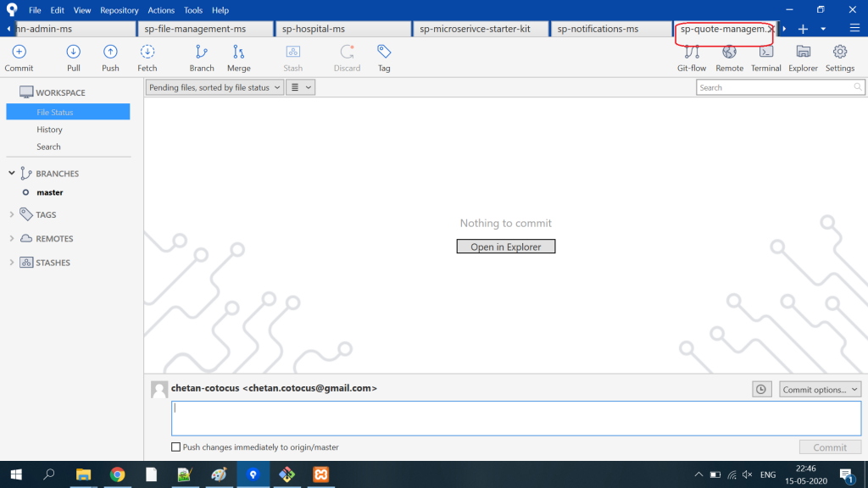Switch to sp-microserivce-starter-kit tab

point(481,29)
